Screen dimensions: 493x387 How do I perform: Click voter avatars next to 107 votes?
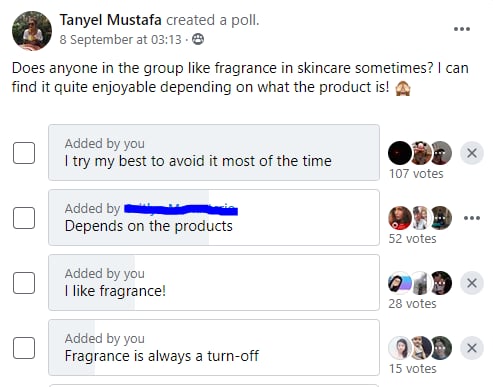click(420, 153)
